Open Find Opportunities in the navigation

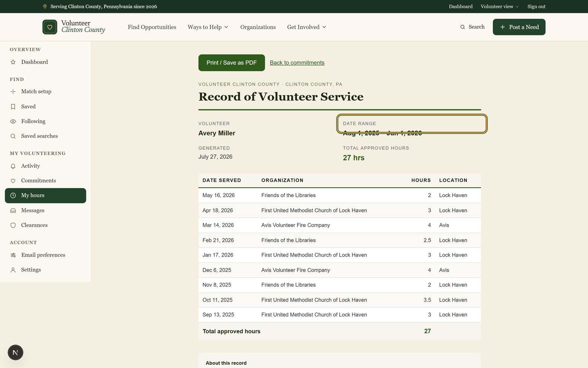[x=152, y=27]
